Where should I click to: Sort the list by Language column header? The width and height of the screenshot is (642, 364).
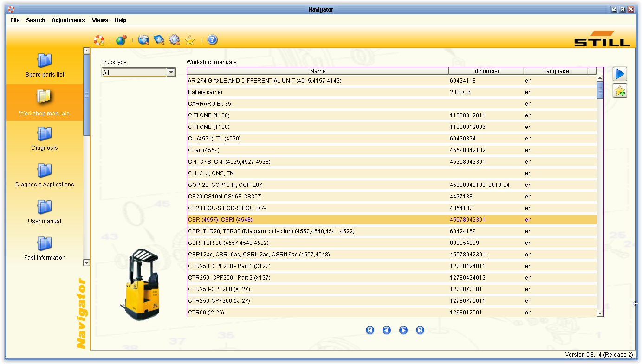pos(556,71)
